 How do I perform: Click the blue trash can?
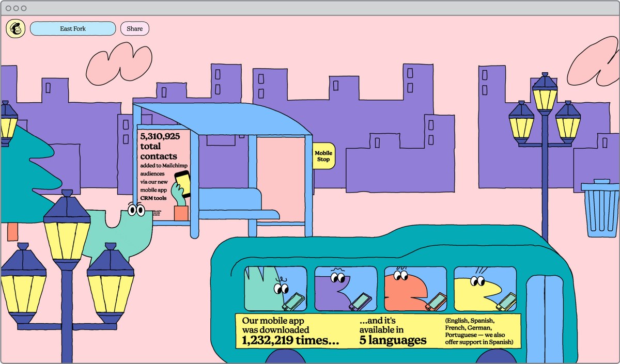point(600,208)
